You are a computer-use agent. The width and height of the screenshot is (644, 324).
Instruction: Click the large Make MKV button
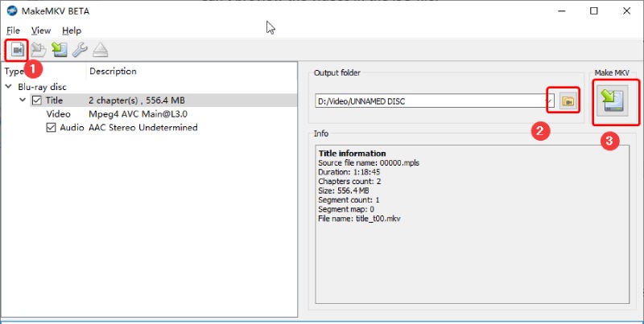613,100
